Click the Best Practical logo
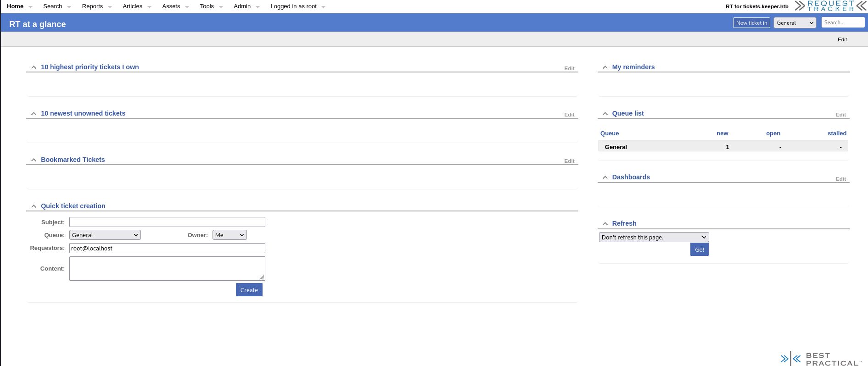868x366 pixels. pyautogui.click(x=821, y=359)
